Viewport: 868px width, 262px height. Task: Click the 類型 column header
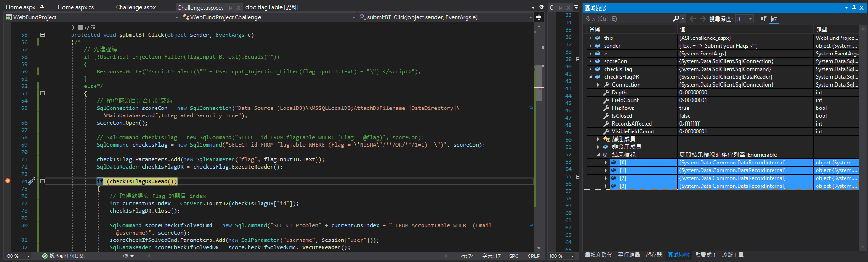822,29
